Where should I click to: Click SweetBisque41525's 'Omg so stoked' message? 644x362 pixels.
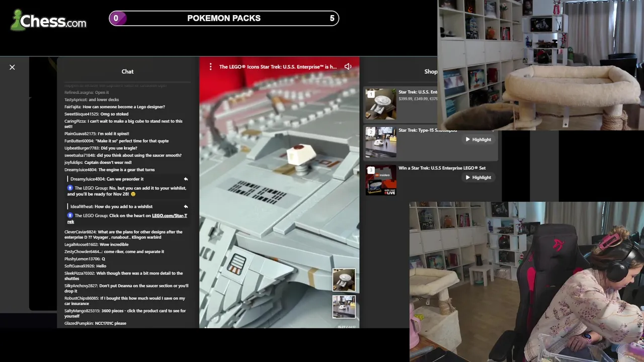pos(97,114)
